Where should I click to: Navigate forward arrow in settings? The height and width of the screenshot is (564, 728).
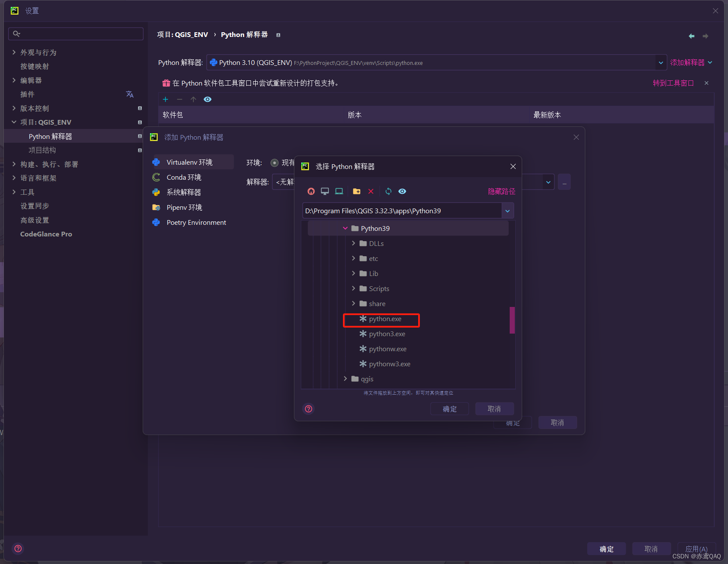pos(705,36)
